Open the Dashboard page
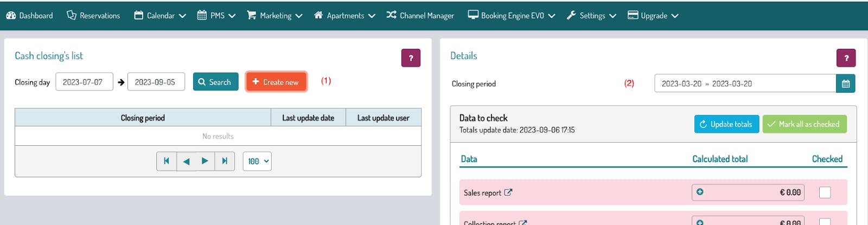The image size is (868, 225). 30,16
